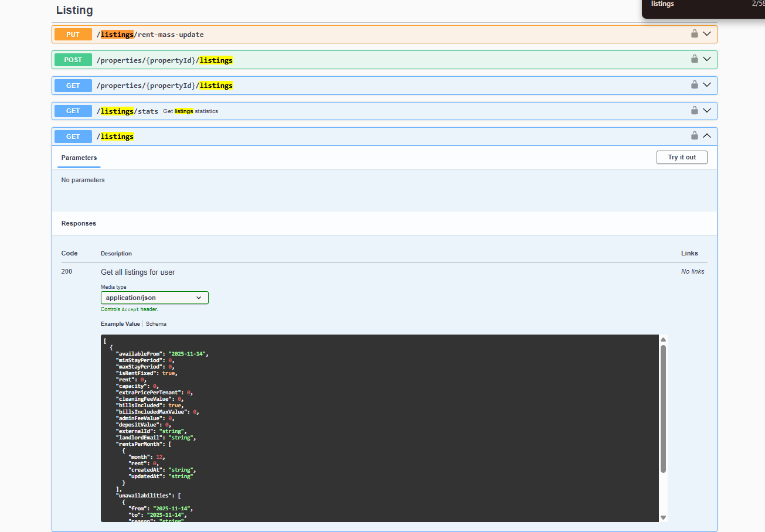Screen dimensions: 765x532
Task: Click the Try it out button
Action: (x=682, y=157)
